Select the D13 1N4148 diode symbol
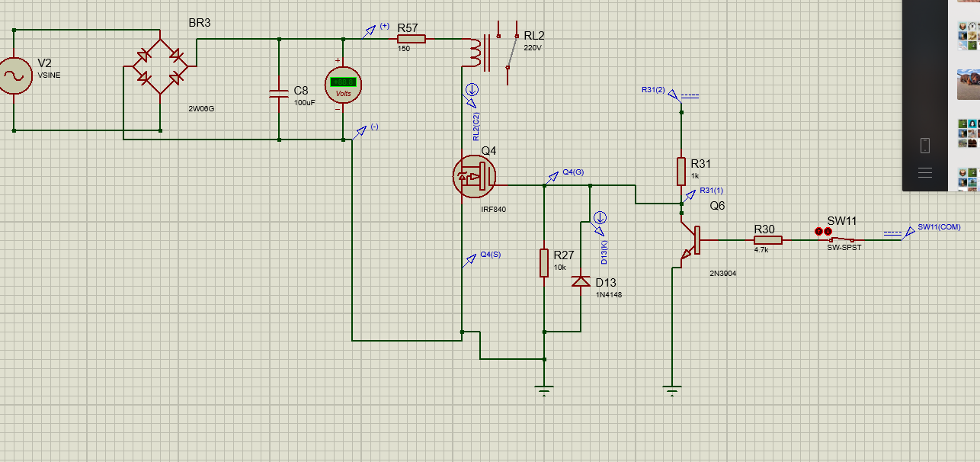The image size is (980, 462). (581, 282)
